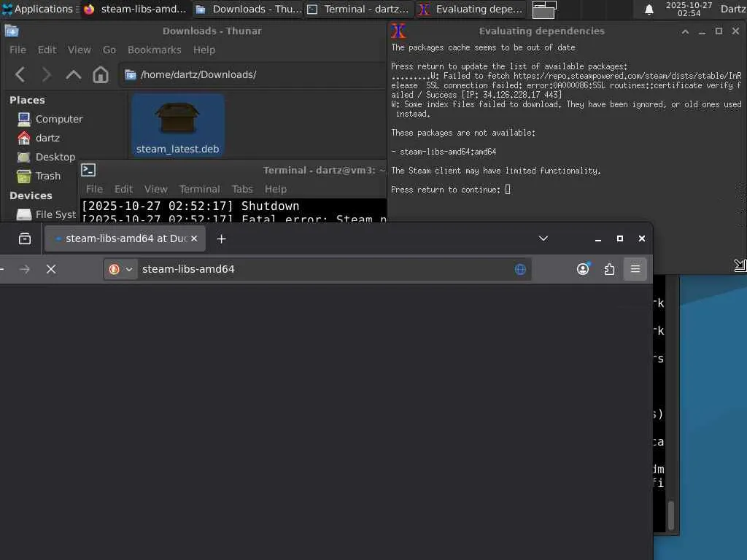Open Thunar's Go menu
747x560 pixels.
109,50
